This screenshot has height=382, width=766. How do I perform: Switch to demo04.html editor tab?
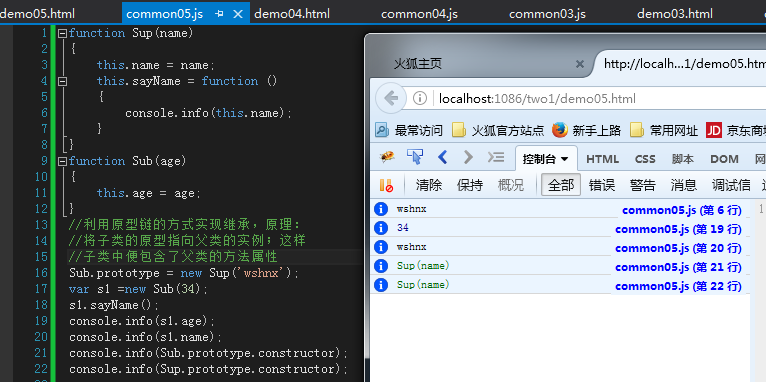pos(292,14)
